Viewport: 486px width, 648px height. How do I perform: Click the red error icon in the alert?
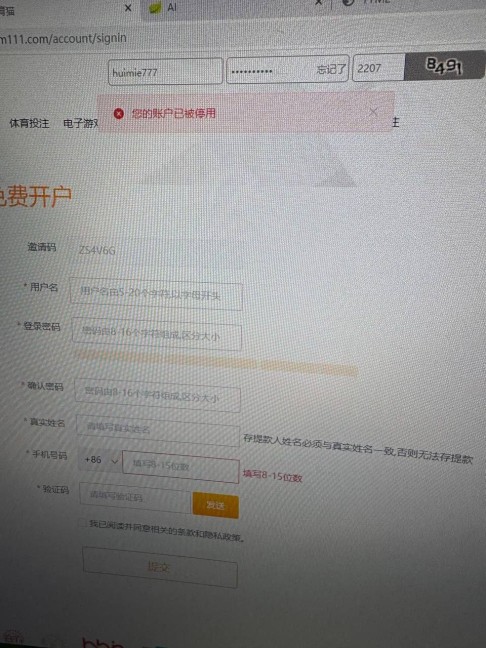pyautogui.click(x=119, y=113)
